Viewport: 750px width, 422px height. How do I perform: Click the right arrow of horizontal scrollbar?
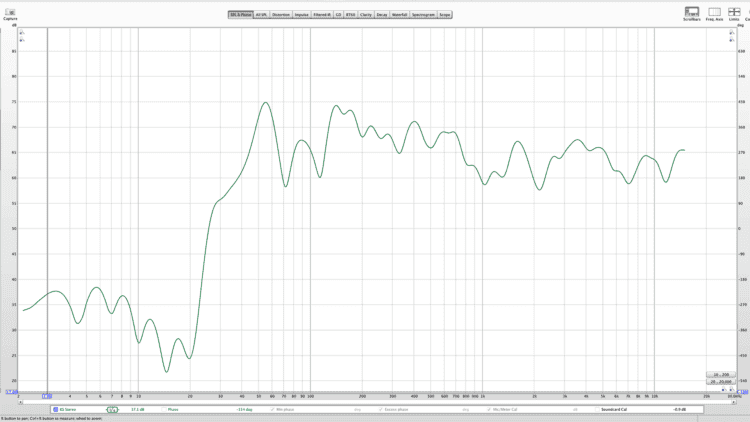point(733,402)
